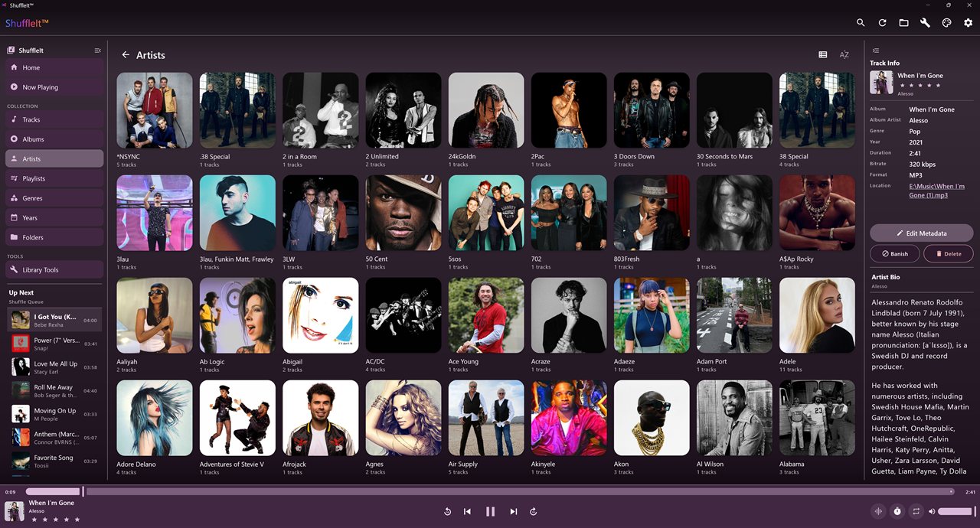Open the 5sos artist thumbnail

pos(486,213)
